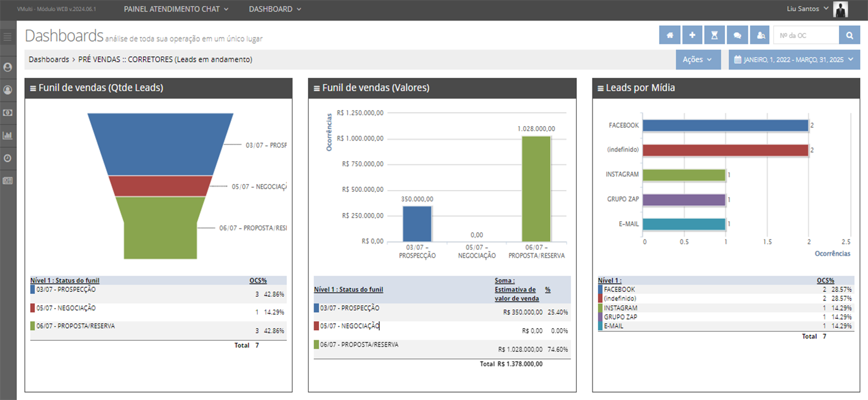868x400 pixels.
Task: Open the chat bubbles icon
Action: [737, 36]
